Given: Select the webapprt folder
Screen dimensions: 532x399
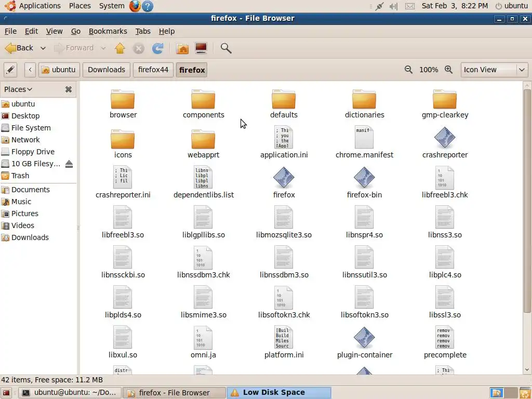Looking at the screenshot, I should click(x=203, y=139).
